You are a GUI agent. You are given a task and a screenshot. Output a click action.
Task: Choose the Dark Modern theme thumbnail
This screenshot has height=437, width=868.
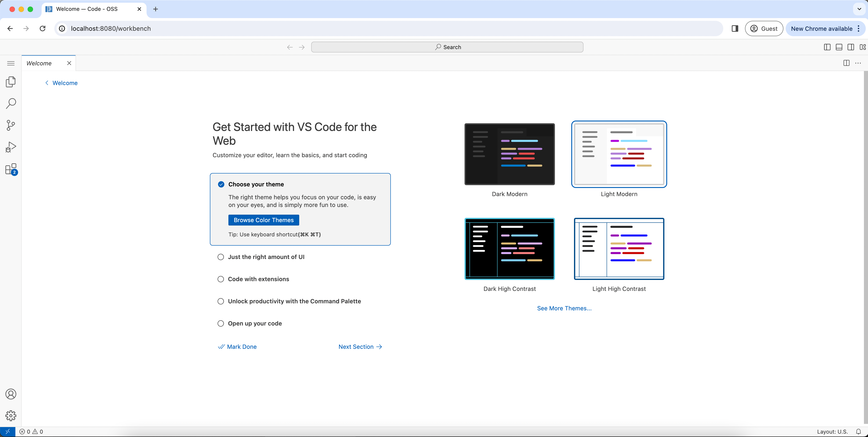[510, 154]
